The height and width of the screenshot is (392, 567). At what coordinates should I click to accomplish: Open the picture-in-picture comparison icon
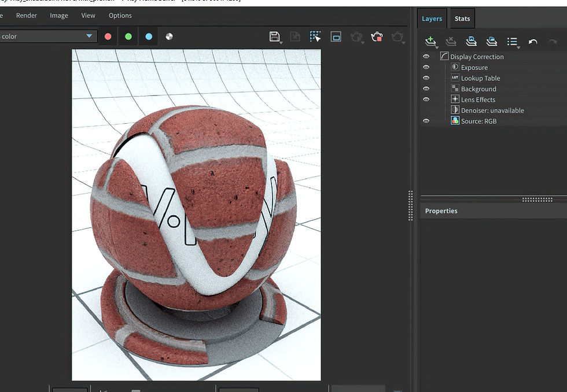[x=336, y=36]
